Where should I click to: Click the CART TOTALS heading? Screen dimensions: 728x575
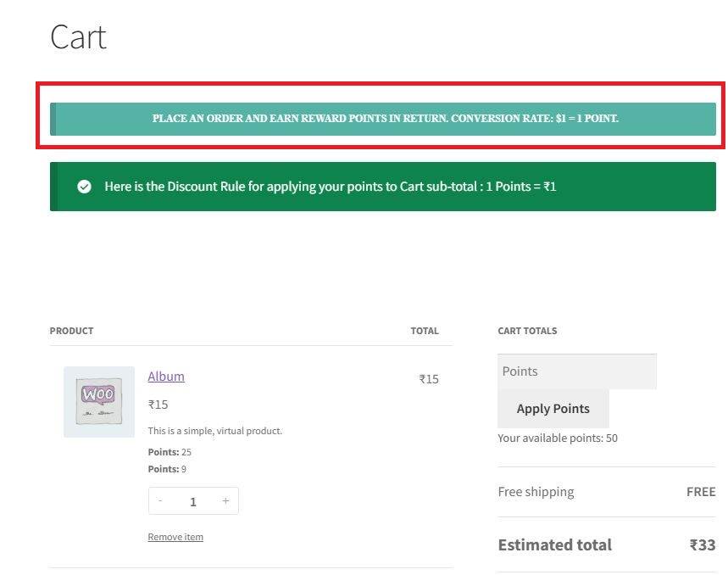(x=527, y=331)
